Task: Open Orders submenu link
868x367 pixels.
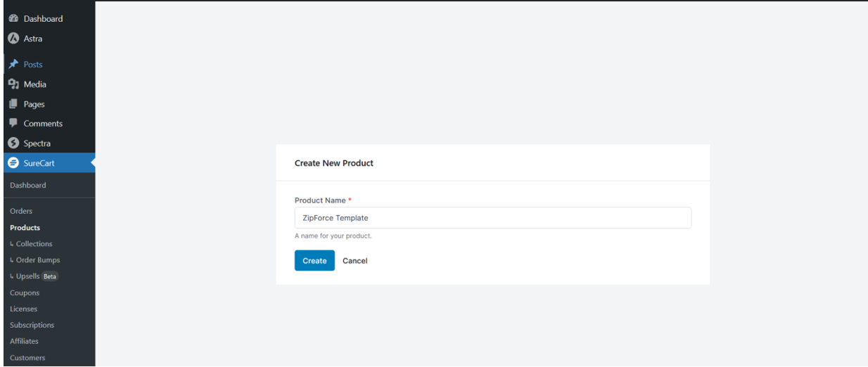Action: click(x=21, y=211)
